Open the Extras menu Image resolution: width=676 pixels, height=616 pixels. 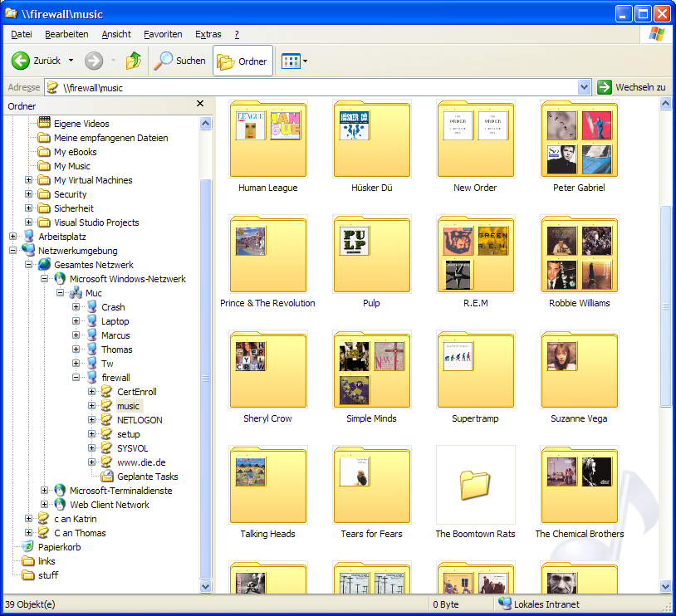[x=208, y=35]
